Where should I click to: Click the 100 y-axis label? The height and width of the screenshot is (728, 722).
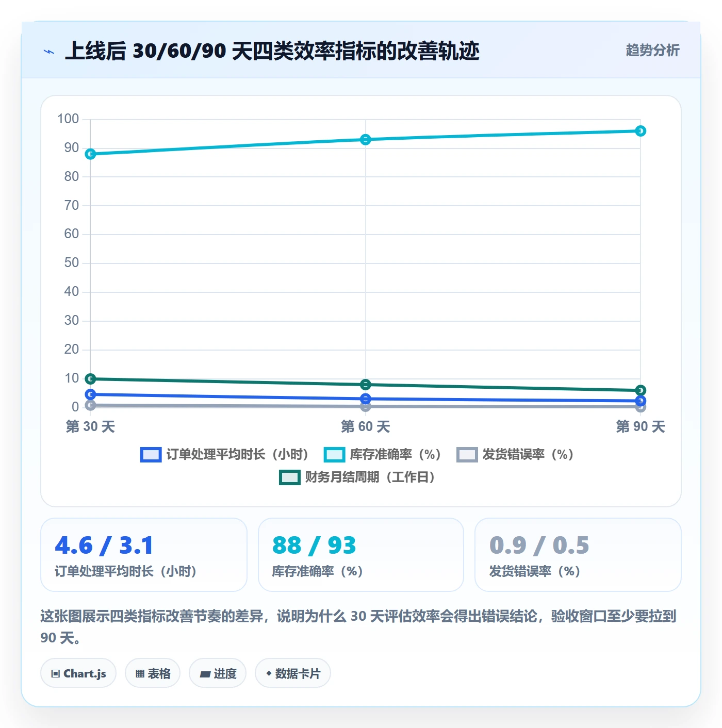68,119
